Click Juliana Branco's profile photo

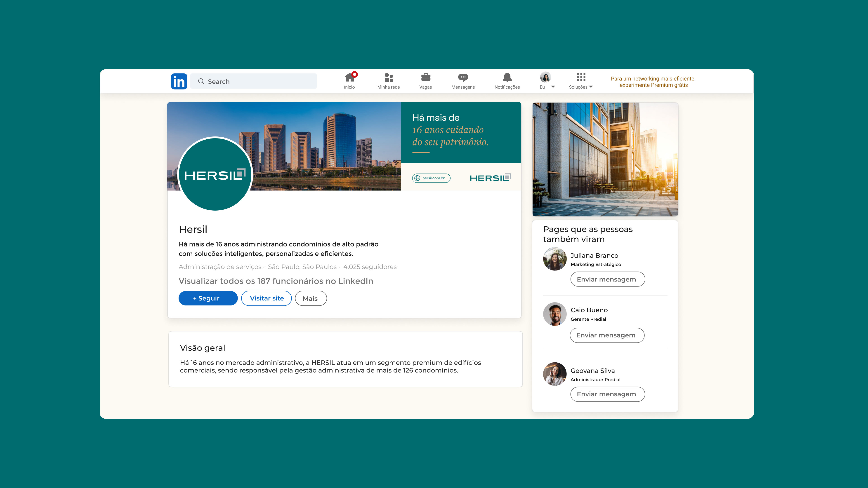[x=555, y=259]
